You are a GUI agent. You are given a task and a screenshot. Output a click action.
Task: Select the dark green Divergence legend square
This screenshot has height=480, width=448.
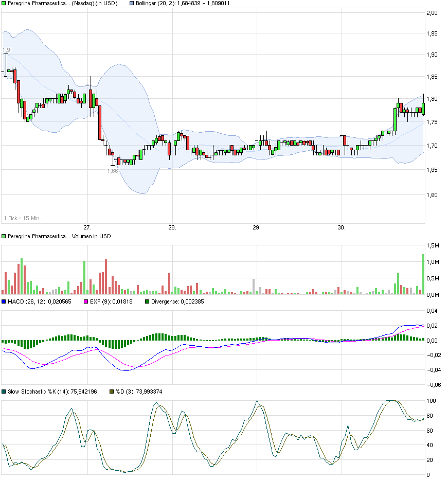pos(147,302)
